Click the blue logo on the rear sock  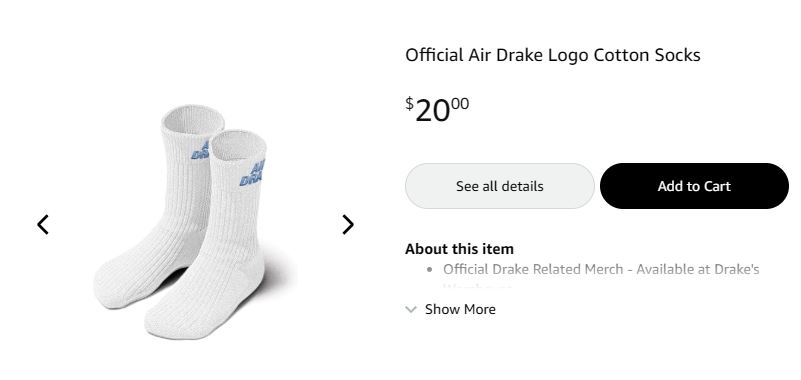pyautogui.click(x=200, y=150)
